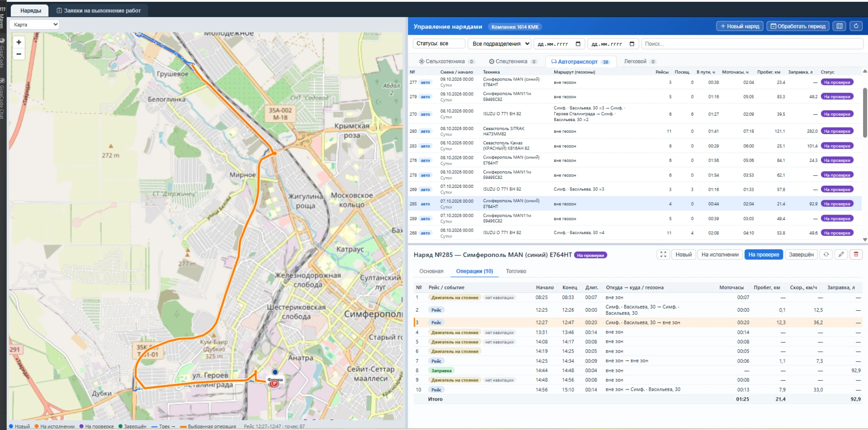Open the 'Статусы: все' status filter

coord(439,44)
